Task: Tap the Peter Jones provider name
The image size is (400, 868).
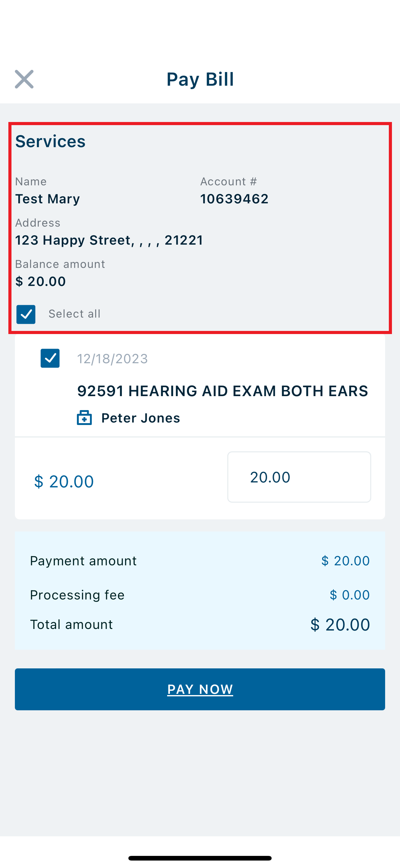Action: tap(141, 418)
